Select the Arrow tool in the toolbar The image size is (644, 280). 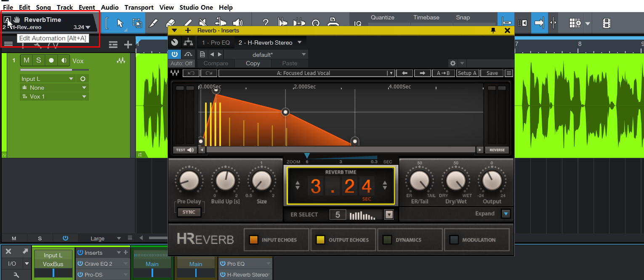[x=120, y=23]
